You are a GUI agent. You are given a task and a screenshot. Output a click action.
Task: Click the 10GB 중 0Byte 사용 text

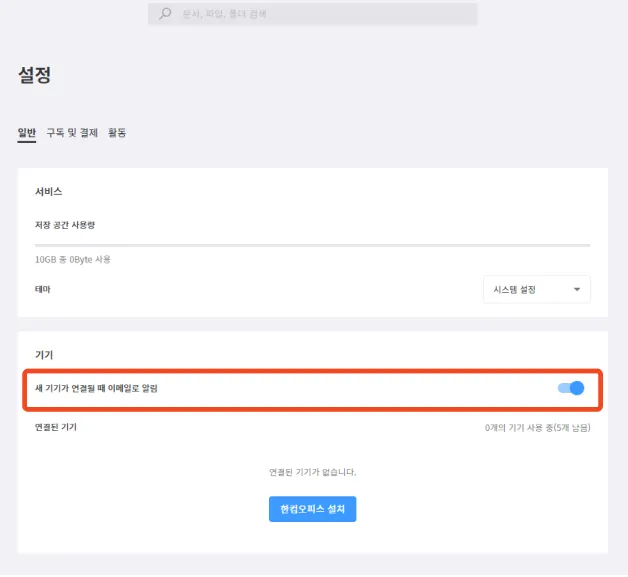(x=73, y=259)
